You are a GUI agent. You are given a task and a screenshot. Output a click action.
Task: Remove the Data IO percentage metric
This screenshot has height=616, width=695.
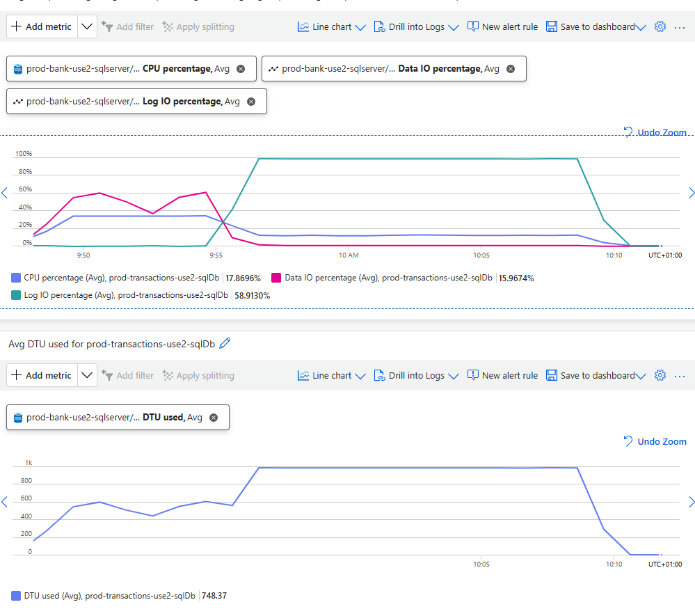tap(511, 69)
